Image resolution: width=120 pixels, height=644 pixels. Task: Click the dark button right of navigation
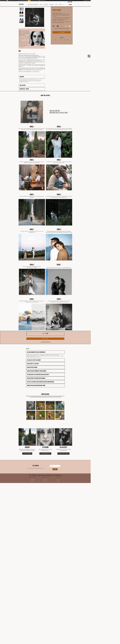pyautogui.click(x=70, y=5)
